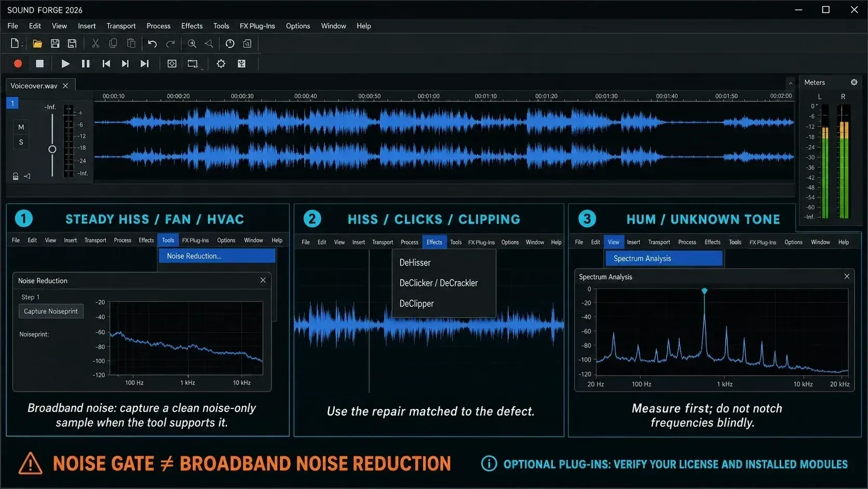868x489 pixels.
Task: Open the Options menu in the main menu bar
Action: point(298,26)
